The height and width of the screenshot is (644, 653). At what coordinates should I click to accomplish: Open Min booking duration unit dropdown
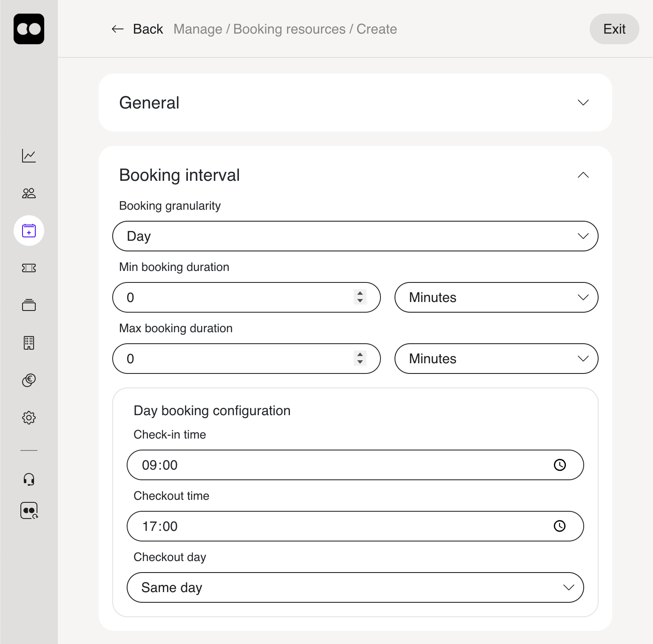tap(497, 297)
